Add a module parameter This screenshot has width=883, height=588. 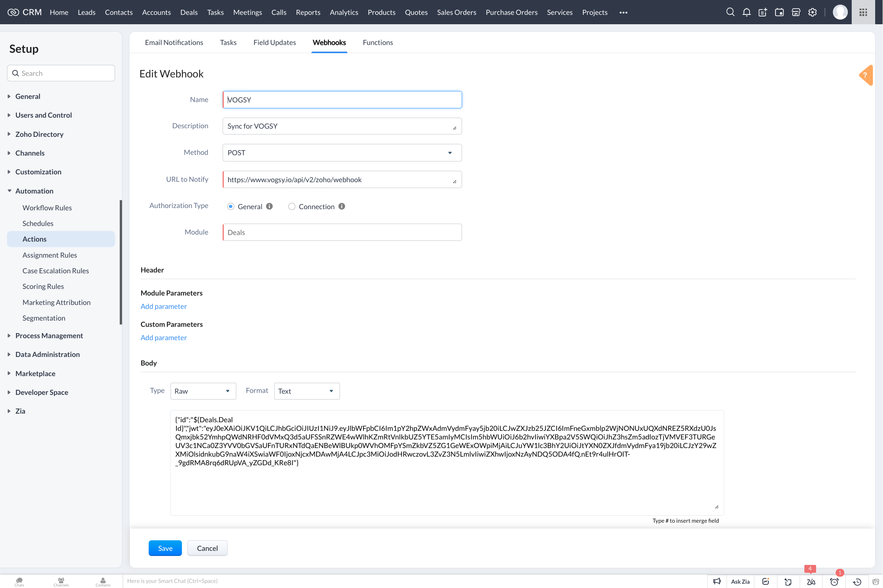(164, 306)
